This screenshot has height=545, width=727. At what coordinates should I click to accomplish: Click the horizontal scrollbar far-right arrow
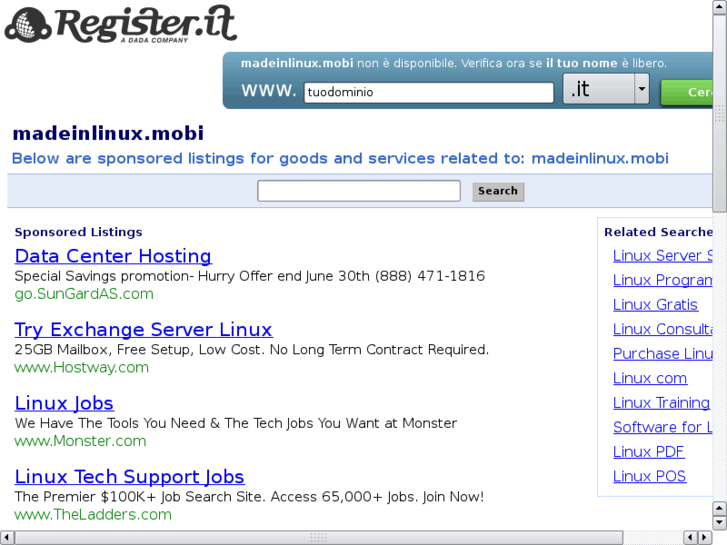[x=705, y=538]
